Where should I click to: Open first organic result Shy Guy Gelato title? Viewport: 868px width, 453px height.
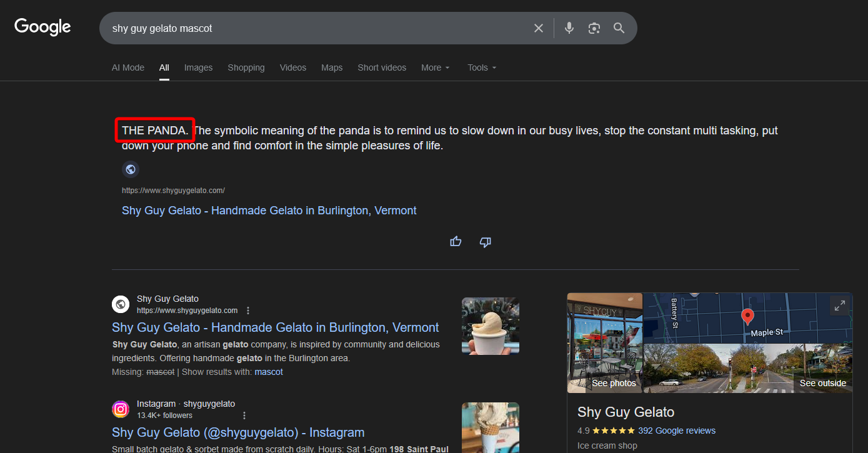pos(275,327)
